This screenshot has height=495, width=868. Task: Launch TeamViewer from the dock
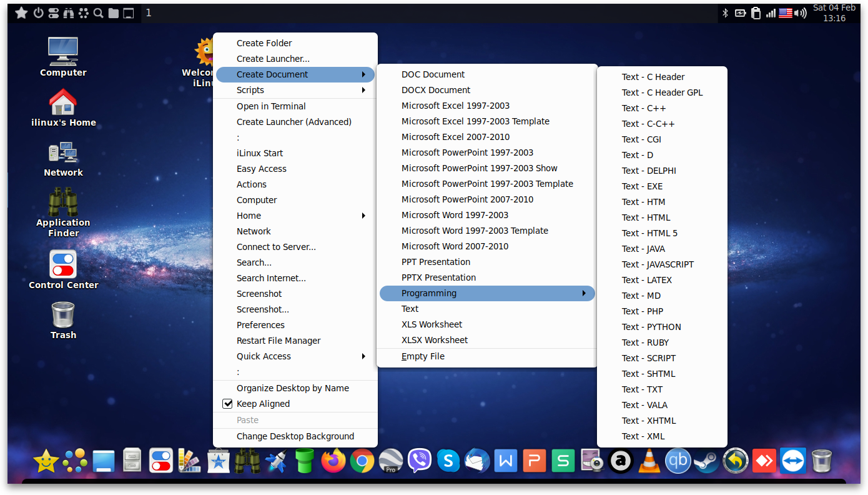(x=793, y=462)
